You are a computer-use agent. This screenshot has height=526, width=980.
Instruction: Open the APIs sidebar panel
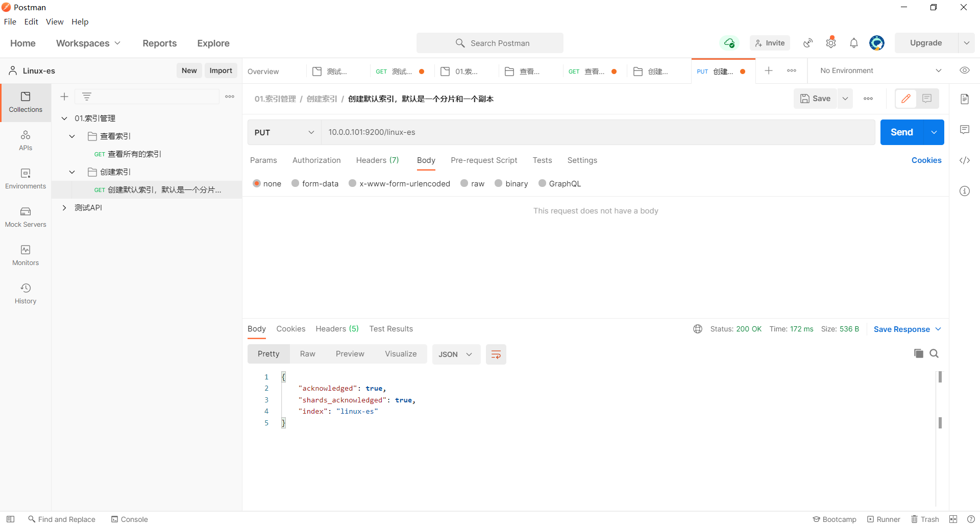point(26,141)
